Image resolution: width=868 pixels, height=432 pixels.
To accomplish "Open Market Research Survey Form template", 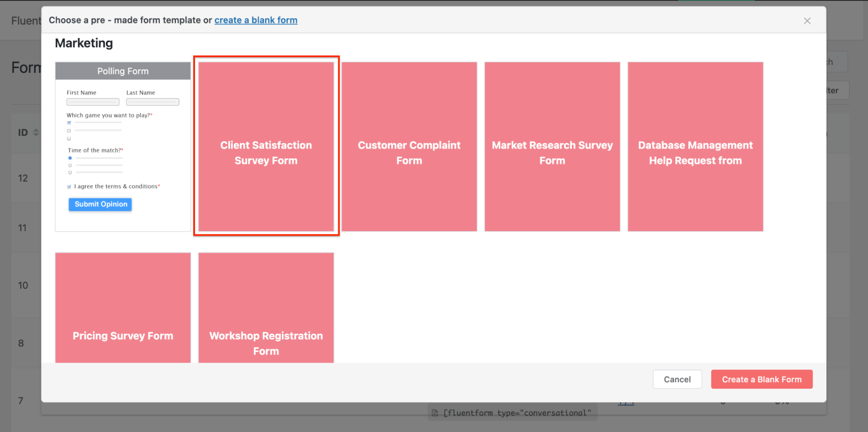I will pyautogui.click(x=552, y=147).
